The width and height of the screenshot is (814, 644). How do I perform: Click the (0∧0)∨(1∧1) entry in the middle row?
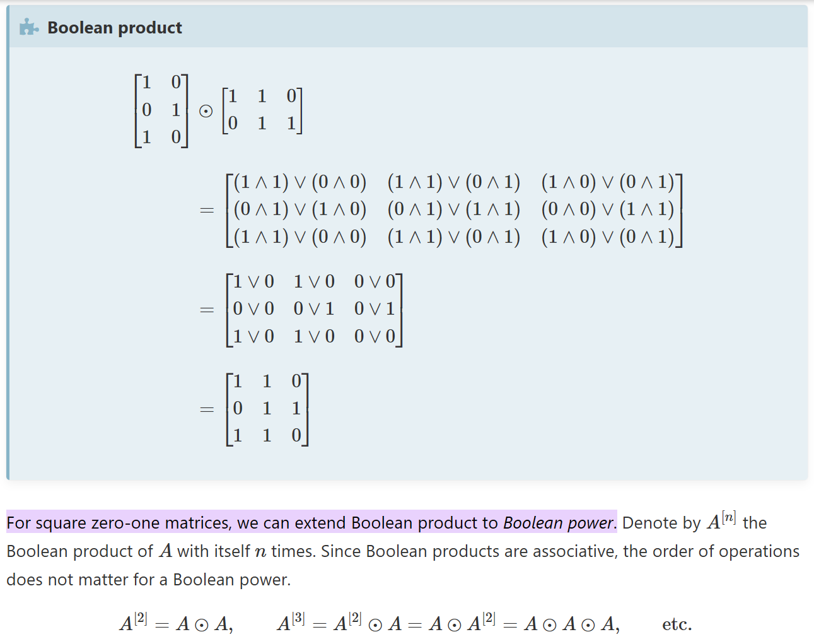(x=608, y=209)
